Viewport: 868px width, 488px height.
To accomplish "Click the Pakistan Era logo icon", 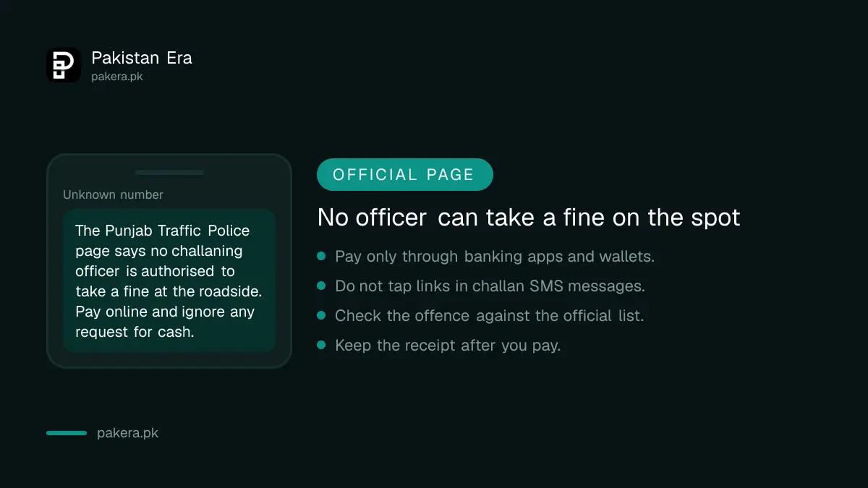I will [x=64, y=65].
